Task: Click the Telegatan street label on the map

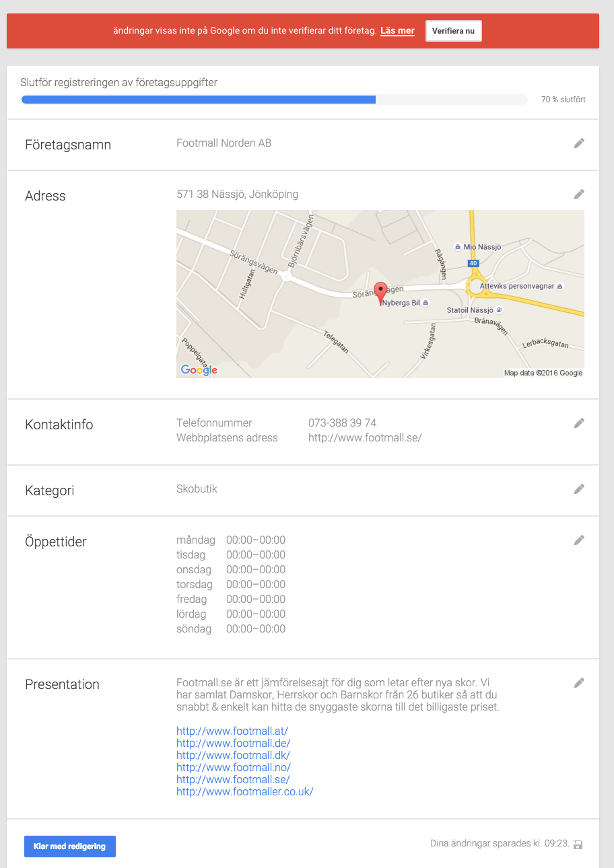Action: [336, 342]
